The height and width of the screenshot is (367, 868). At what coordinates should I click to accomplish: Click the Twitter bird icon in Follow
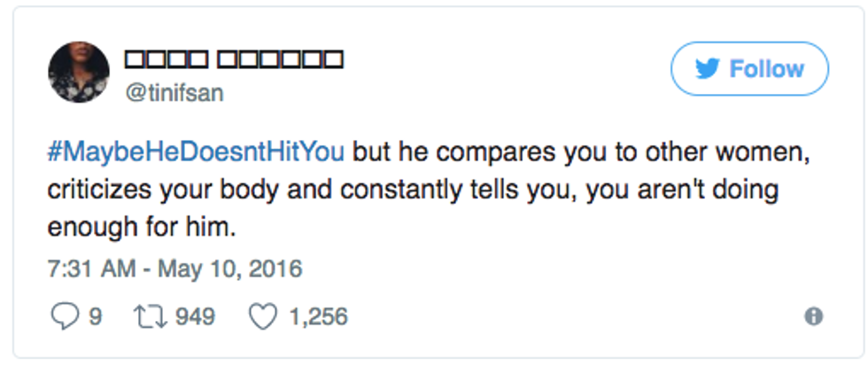tap(708, 69)
